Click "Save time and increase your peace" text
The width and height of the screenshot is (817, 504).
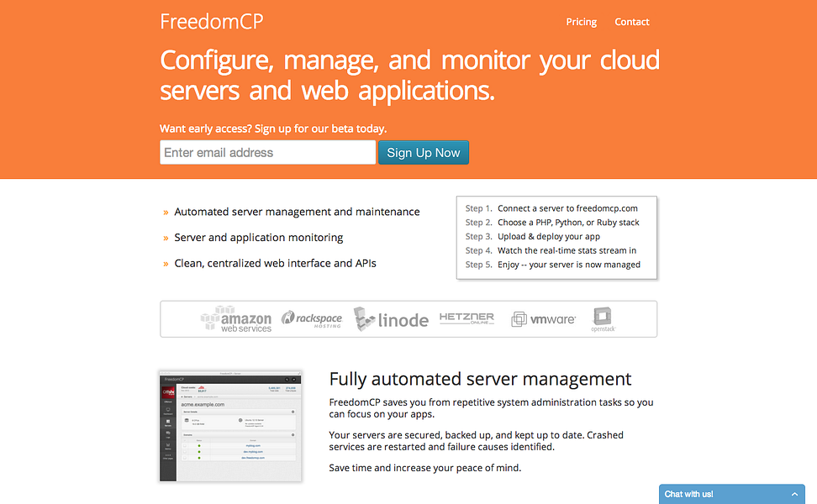point(424,468)
